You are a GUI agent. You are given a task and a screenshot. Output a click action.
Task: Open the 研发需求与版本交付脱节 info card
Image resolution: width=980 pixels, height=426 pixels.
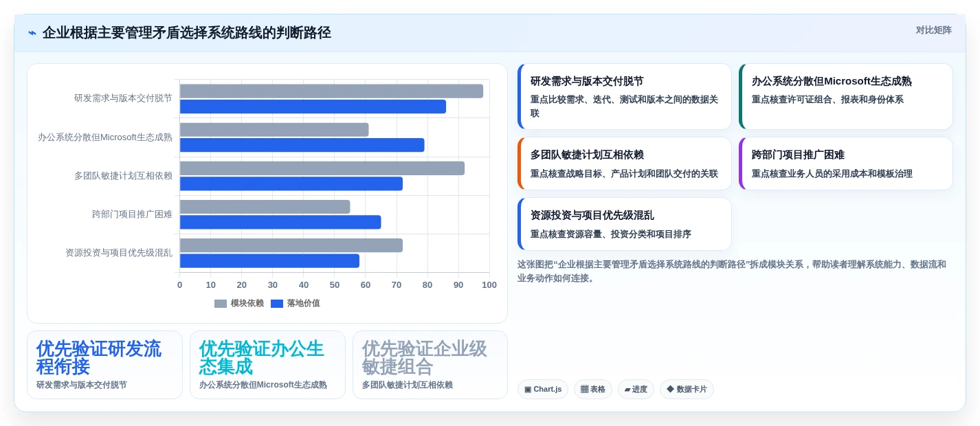click(x=625, y=97)
